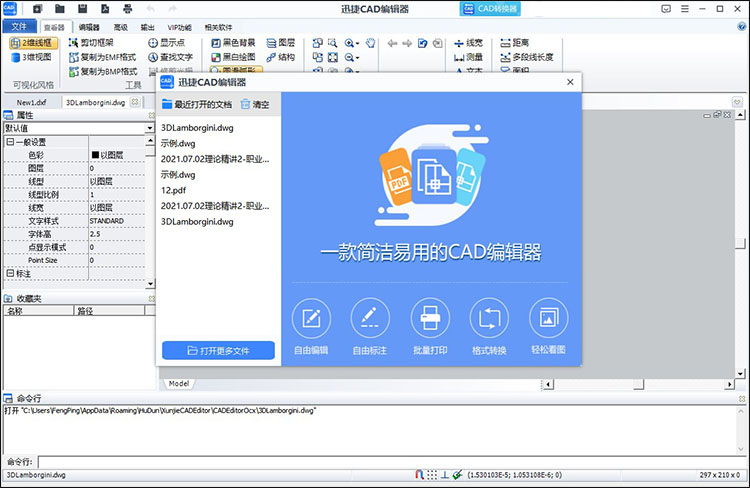This screenshot has height=488, width=750.
Task: Open the dropdown arrow beside zoom out
Action: coord(357,58)
